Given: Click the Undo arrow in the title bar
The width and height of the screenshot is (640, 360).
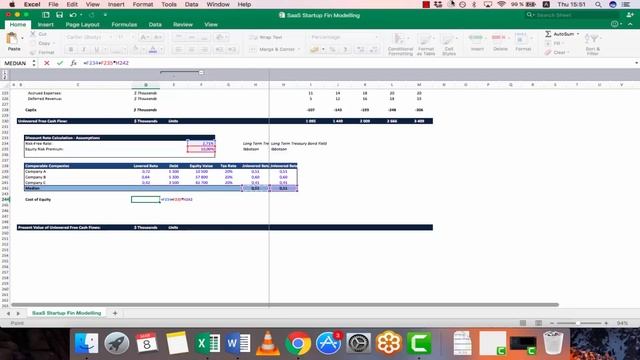Looking at the screenshot, I should [x=73, y=15].
